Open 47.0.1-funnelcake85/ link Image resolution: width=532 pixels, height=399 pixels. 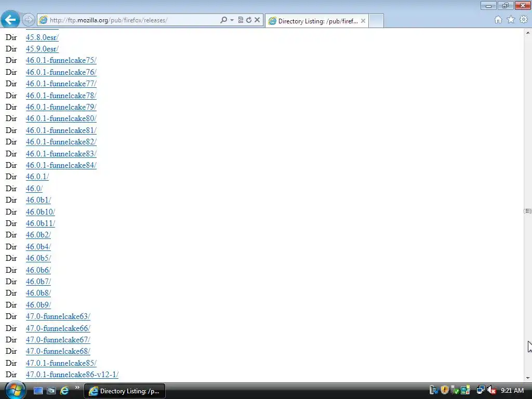click(x=61, y=363)
